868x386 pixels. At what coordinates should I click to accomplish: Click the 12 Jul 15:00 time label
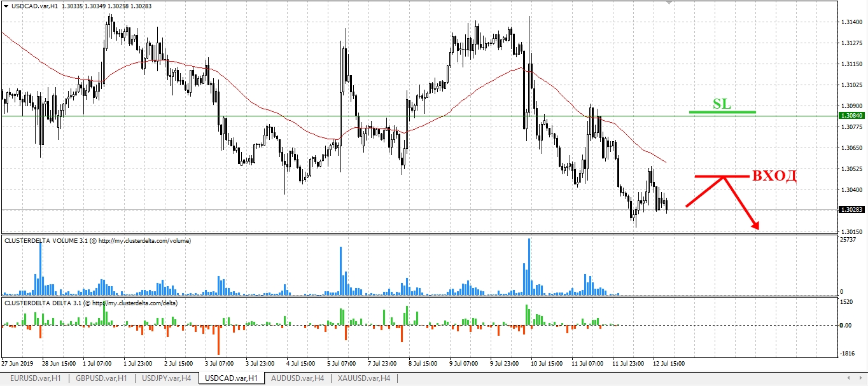669,364
